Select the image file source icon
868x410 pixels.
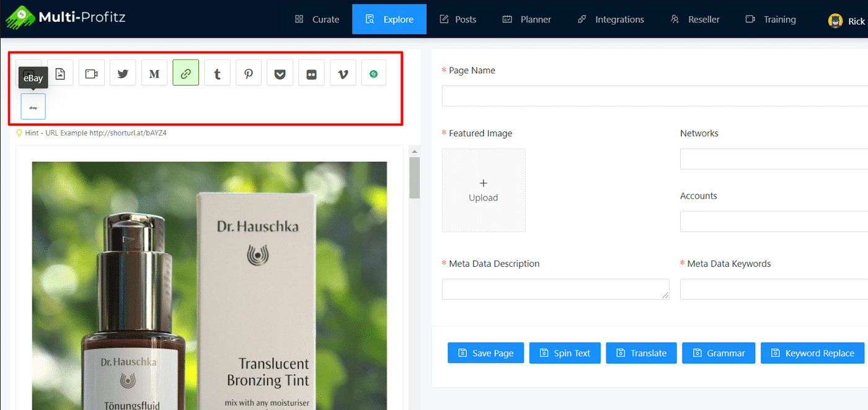tap(60, 73)
